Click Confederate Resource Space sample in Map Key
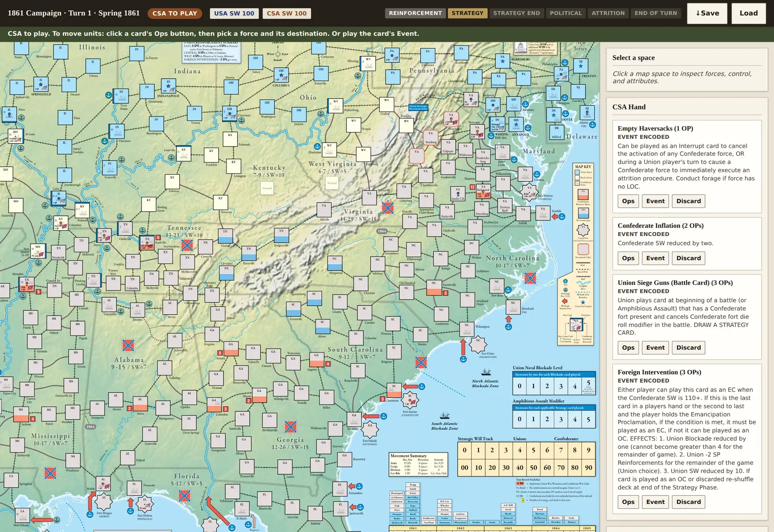 coord(583,194)
